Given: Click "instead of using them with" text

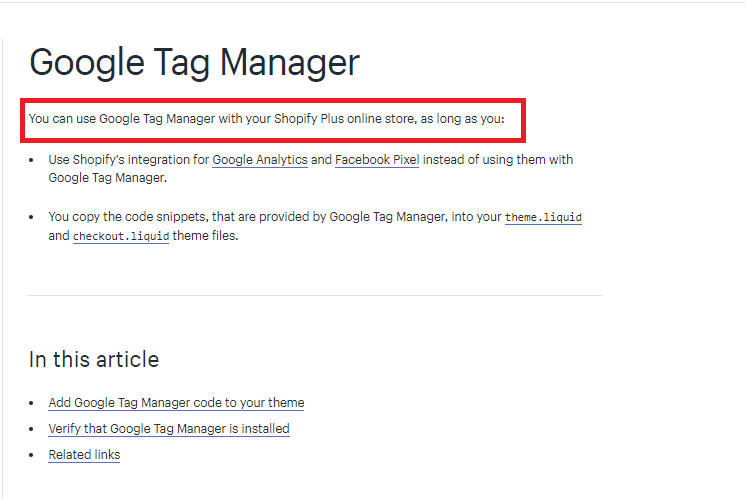Looking at the screenshot, I should pos(498,160).
